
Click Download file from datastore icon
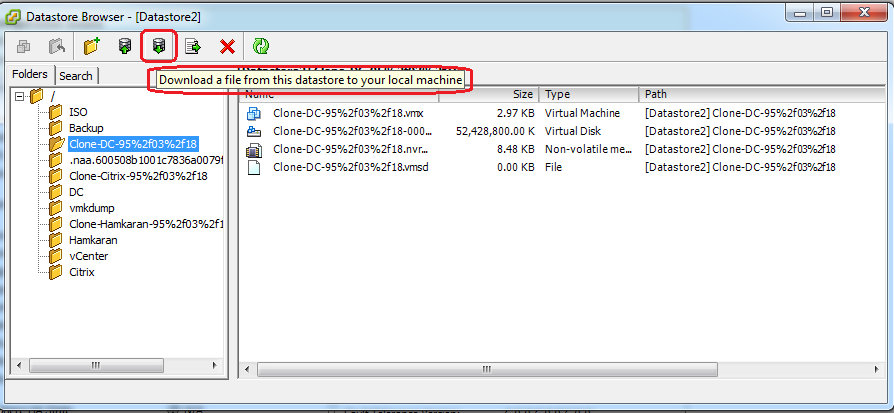(159, 47)
